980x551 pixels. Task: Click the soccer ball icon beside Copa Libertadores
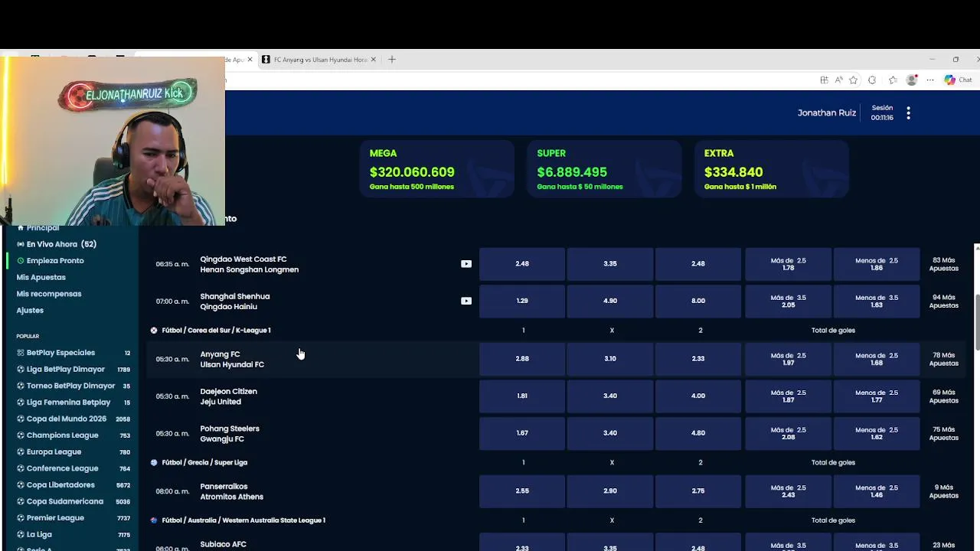point(21,485)
